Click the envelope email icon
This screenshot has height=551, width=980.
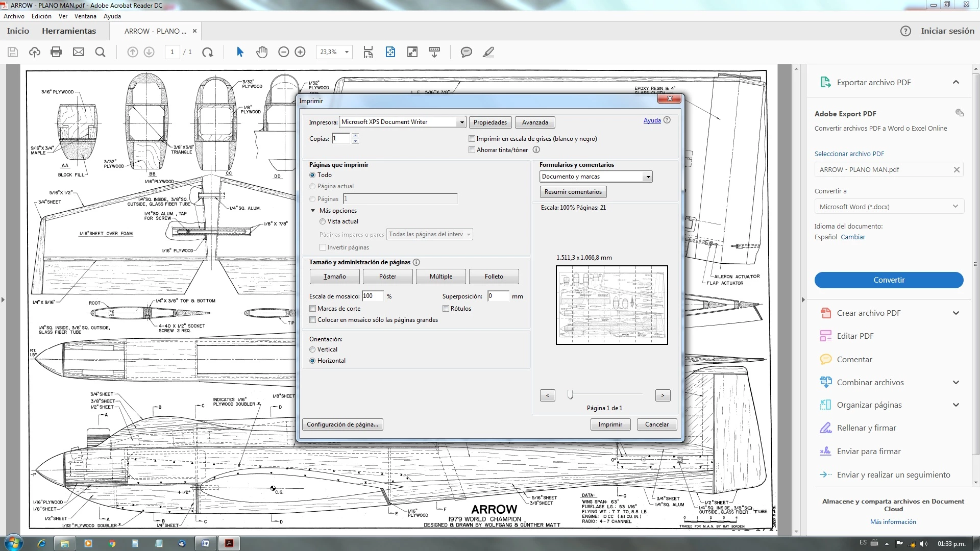click(78, 52)
